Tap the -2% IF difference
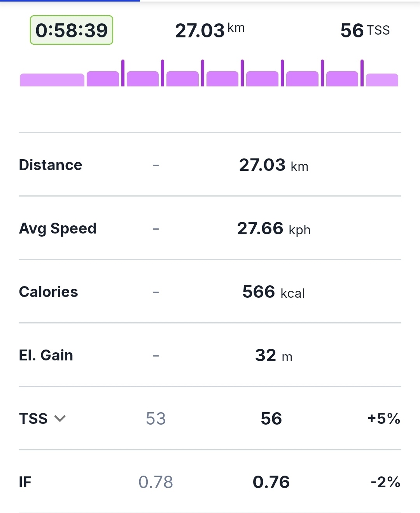The height and width of the screenshot is (513, 420). pyautogui.click(x=385, y=482)
